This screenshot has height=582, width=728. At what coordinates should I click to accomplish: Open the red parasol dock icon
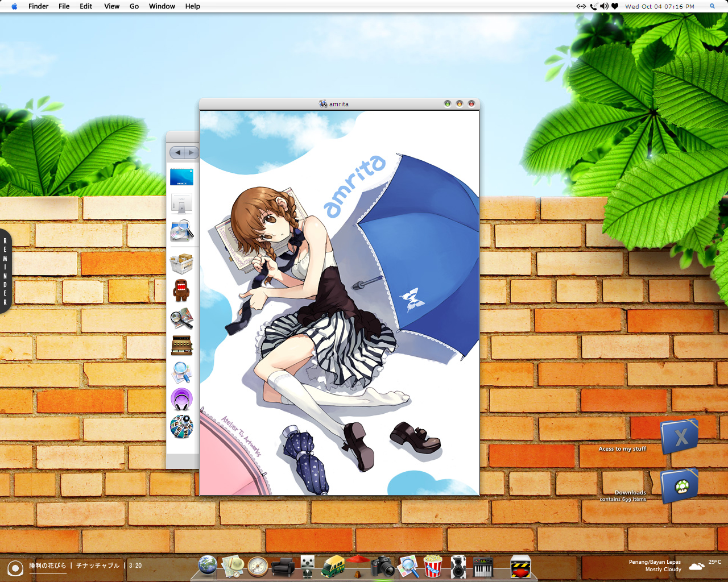[358, 566]
